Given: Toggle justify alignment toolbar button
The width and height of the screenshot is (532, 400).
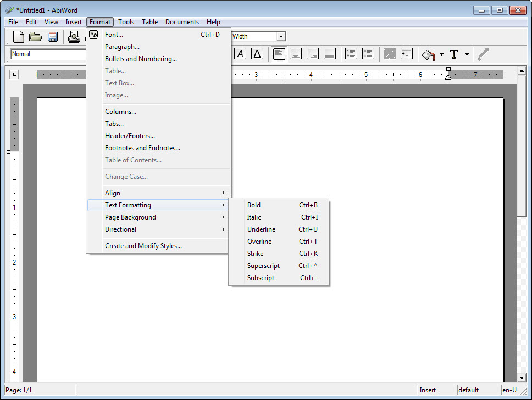Looking at the screenshot, I should 329,54.
